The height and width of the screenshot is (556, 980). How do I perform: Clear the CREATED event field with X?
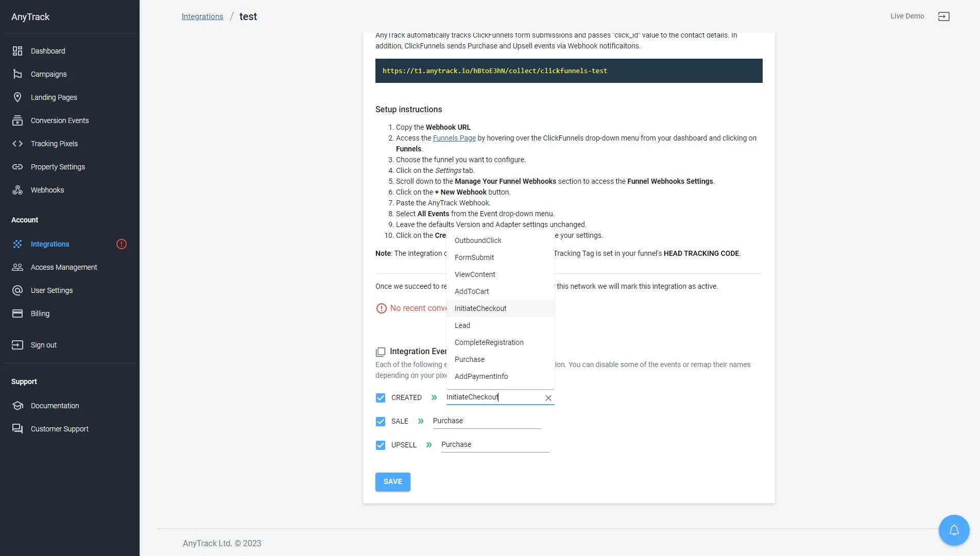[x=548, y=398]
